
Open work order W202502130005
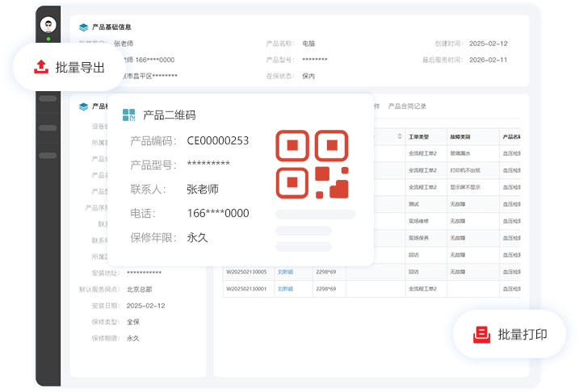pos(246,272)
